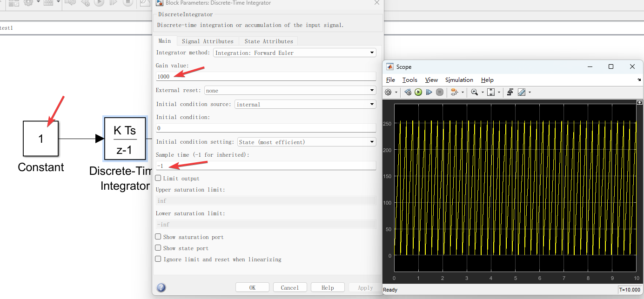
Task: Expand the measurements dropdown arrow in Scope
Action: [x=530, y=93]
